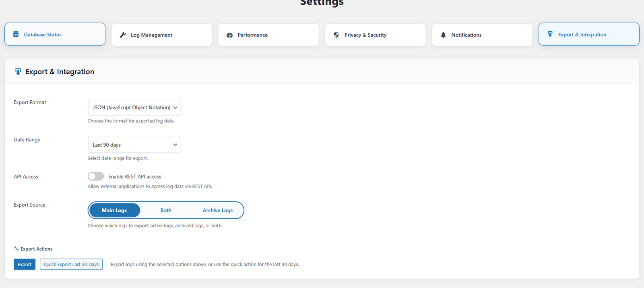Open the Date Range dropdown showing Last 90 days
Screen dimensions: 644x288
(134, 145)
